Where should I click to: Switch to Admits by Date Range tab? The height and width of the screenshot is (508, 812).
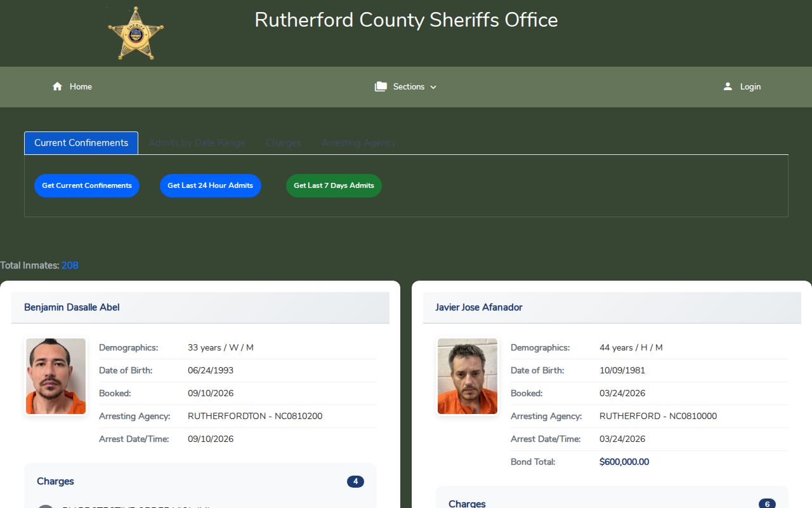click(x=197, y=143)
